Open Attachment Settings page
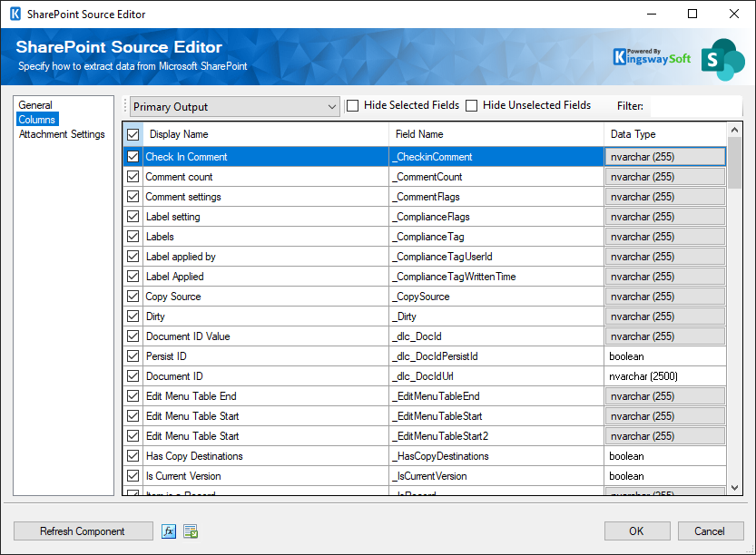The width and height of the screenshot is (756, 555). click(x=62, y=134)
